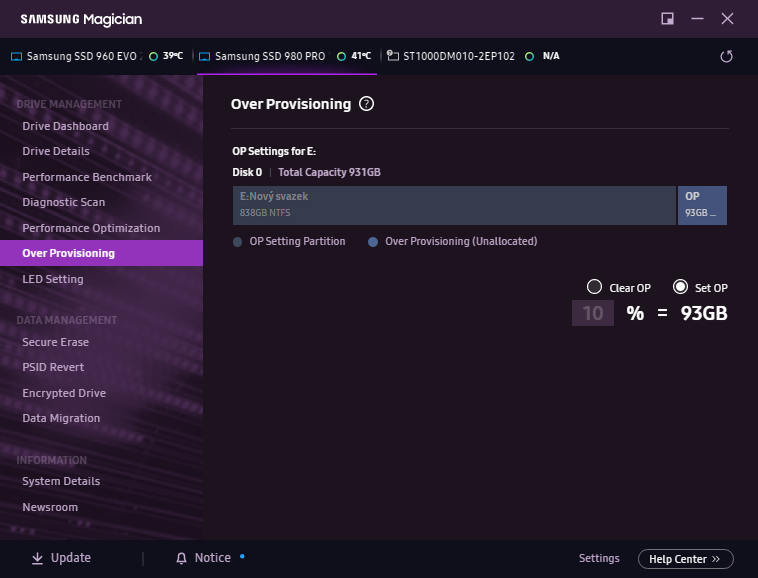Open the Over Provisioning help icon

pyautogui.click(x=366, y=104)
